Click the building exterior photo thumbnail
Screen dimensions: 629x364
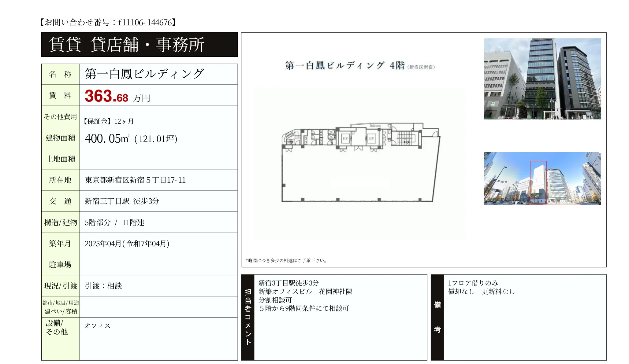tap(542, 79)
